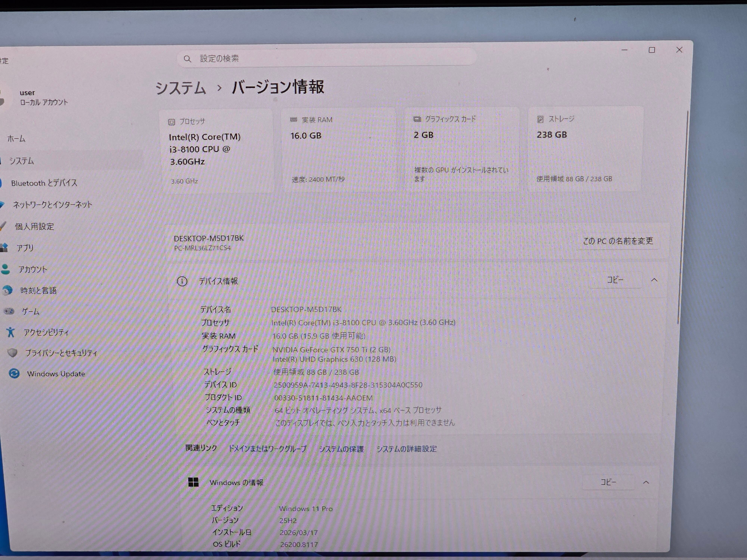This screenshot has width=747, height=560.
Task: Click the device info circle icon
Action: (182, 281)
